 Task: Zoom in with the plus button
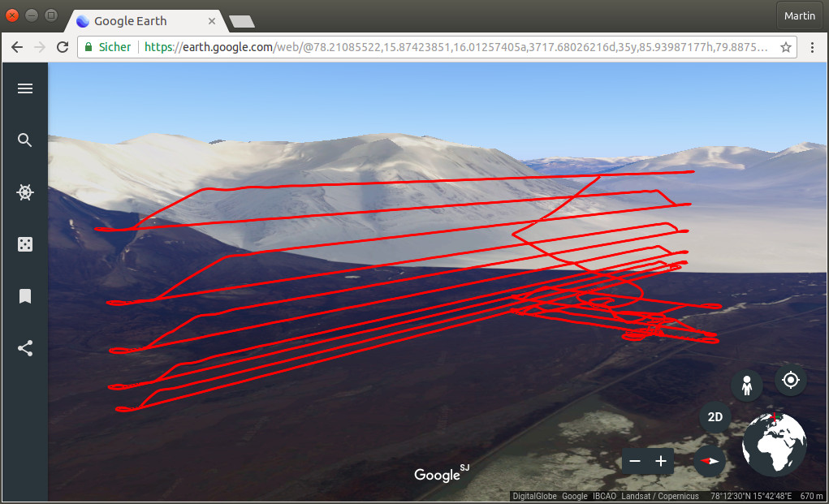(661, 461)
